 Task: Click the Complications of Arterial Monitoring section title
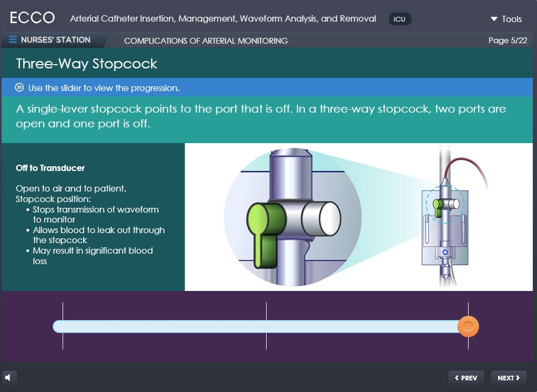[206, 41]
